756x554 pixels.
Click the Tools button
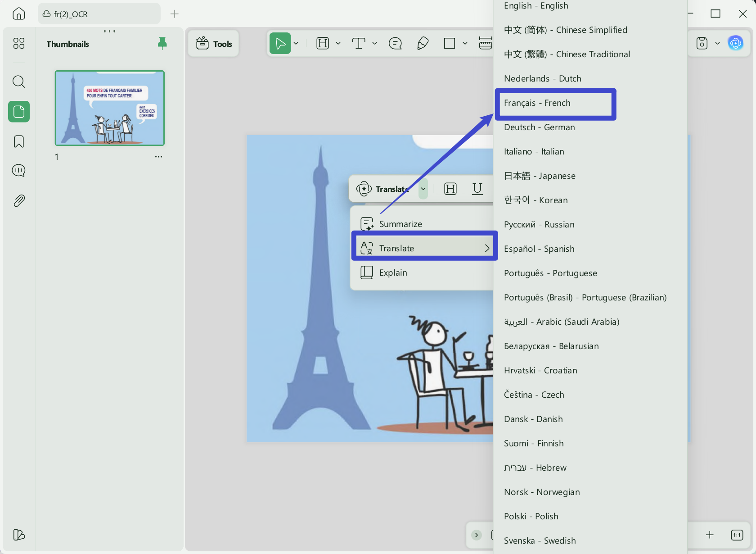tap(214, 44)
